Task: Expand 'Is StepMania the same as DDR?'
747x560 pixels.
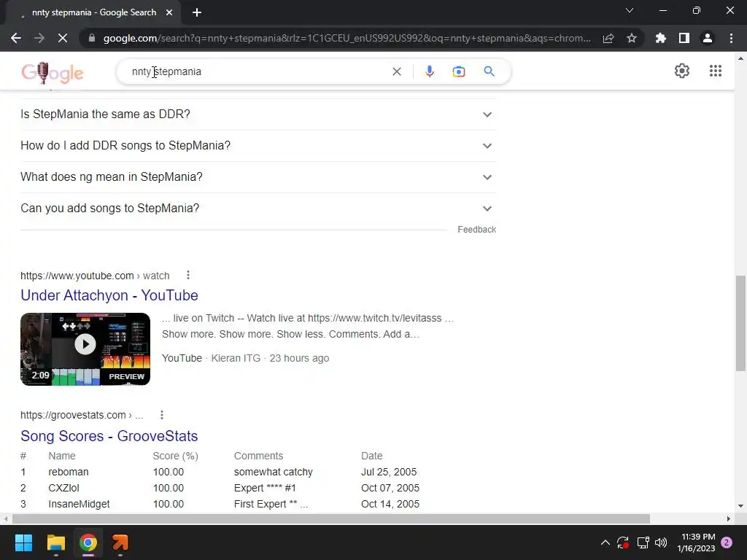Action: click(x=258, y=114)
